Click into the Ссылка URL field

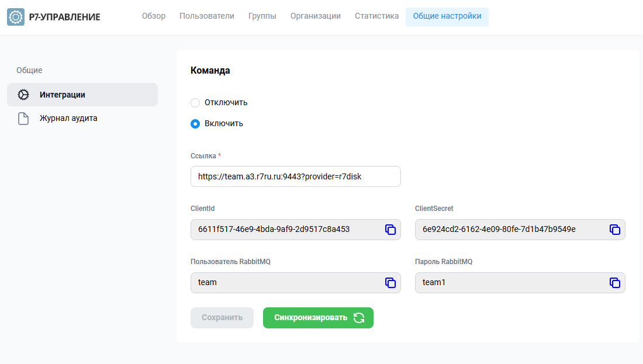pos(295,176)
